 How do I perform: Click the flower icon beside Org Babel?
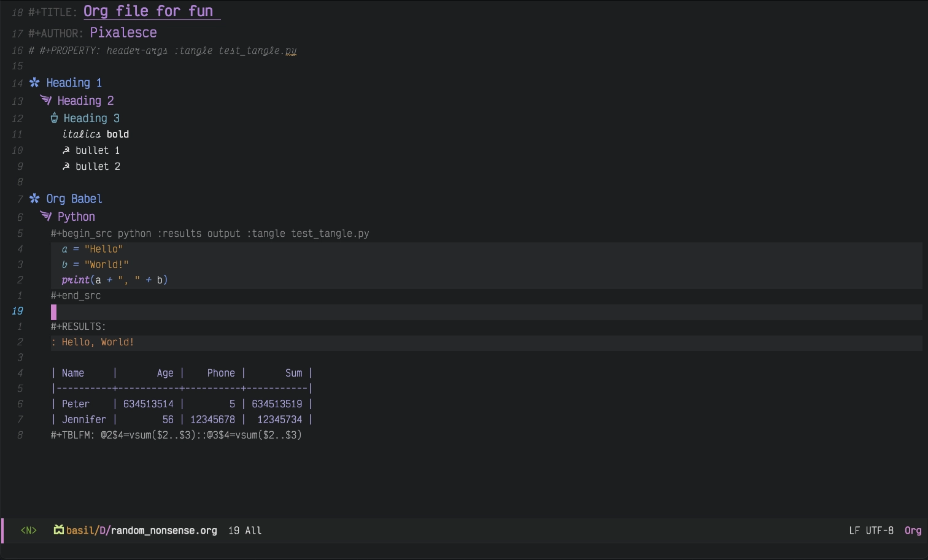(34, 198)
